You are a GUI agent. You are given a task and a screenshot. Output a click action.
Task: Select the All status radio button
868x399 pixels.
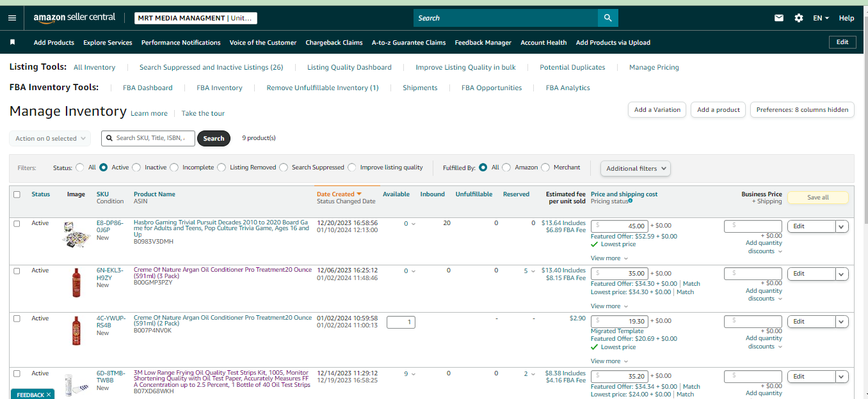pyautogui.click(x=80, y=168)
